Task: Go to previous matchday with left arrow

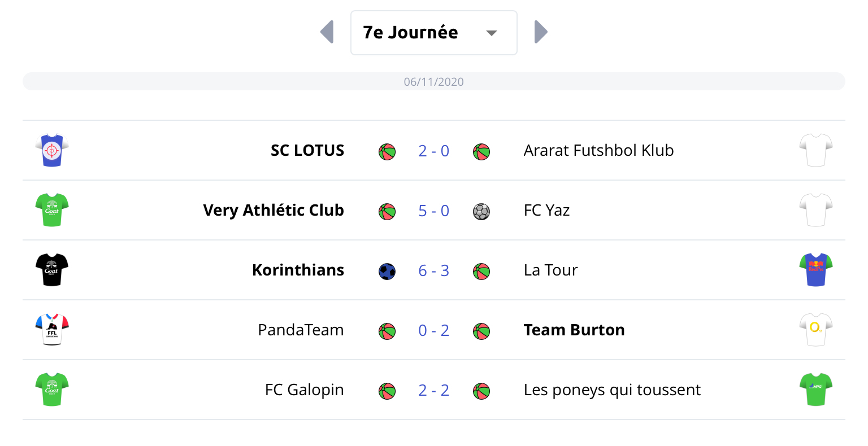Action: [x=327, y=32]
